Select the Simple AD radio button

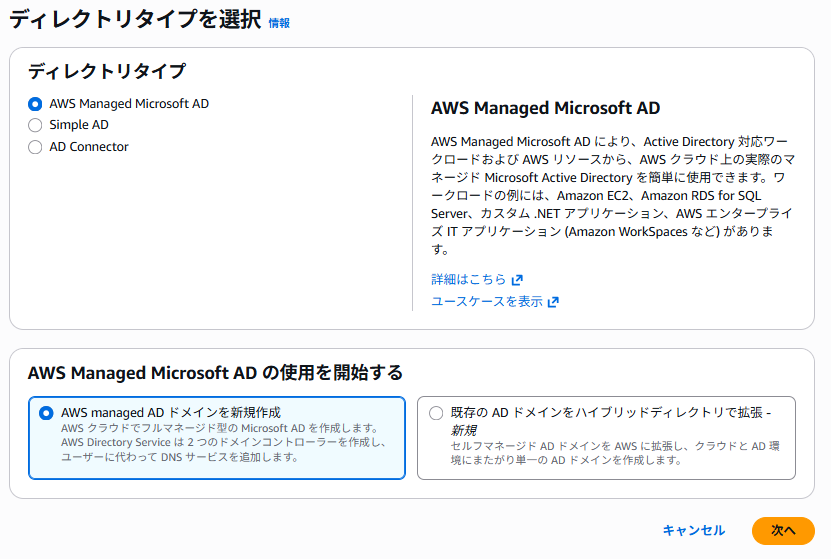click(36, 125)
